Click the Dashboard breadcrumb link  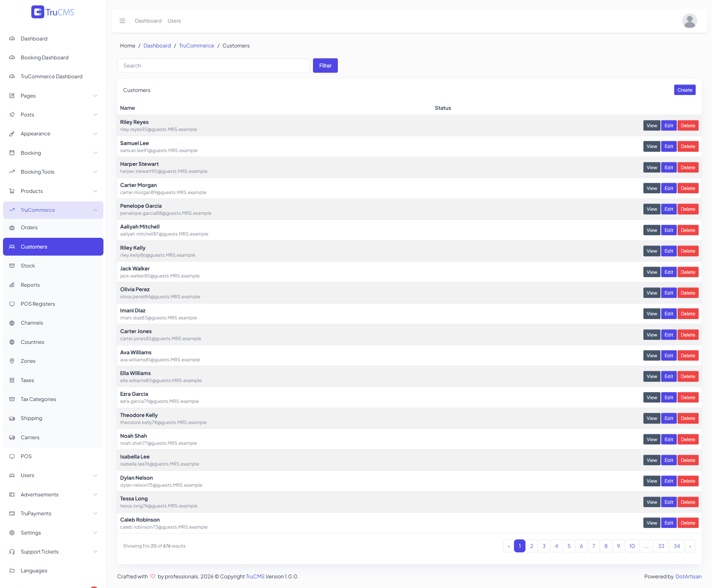(x=157, y=46)
